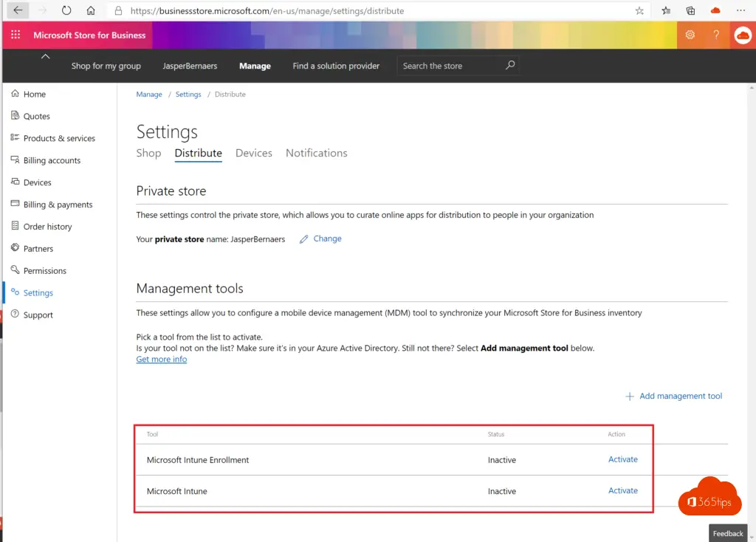Click the Inactive status for Microsoft Intune
Viewport: 756px width, 542px height.
point(502,491)
